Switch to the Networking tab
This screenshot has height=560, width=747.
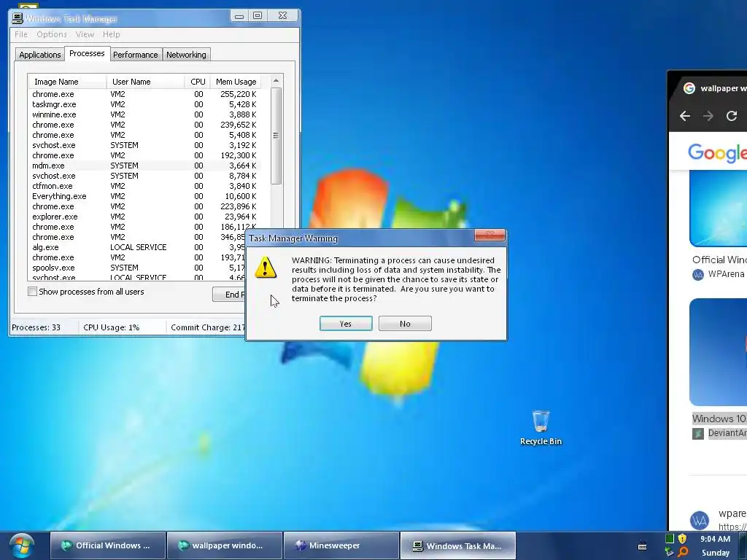(x=186, y=55)
